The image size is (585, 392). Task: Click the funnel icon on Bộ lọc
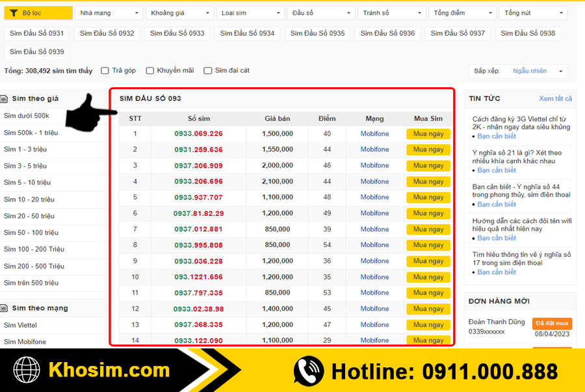14,13
